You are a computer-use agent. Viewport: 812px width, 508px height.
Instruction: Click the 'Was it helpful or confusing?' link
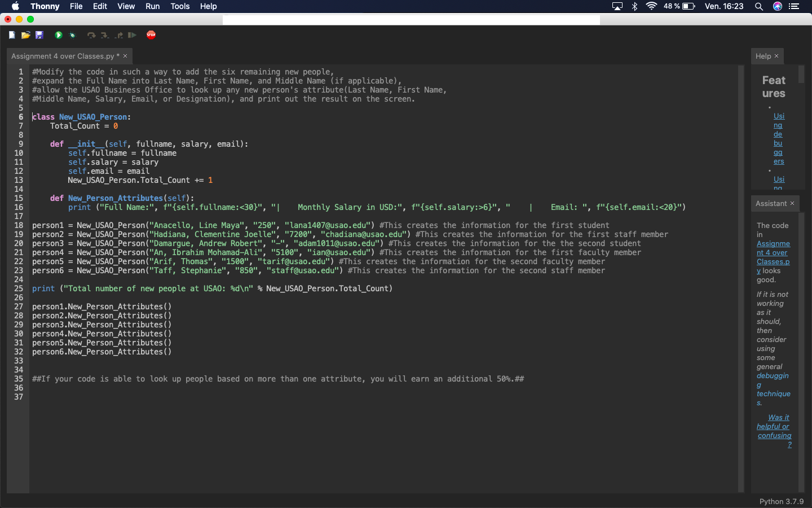click(774, 431)
